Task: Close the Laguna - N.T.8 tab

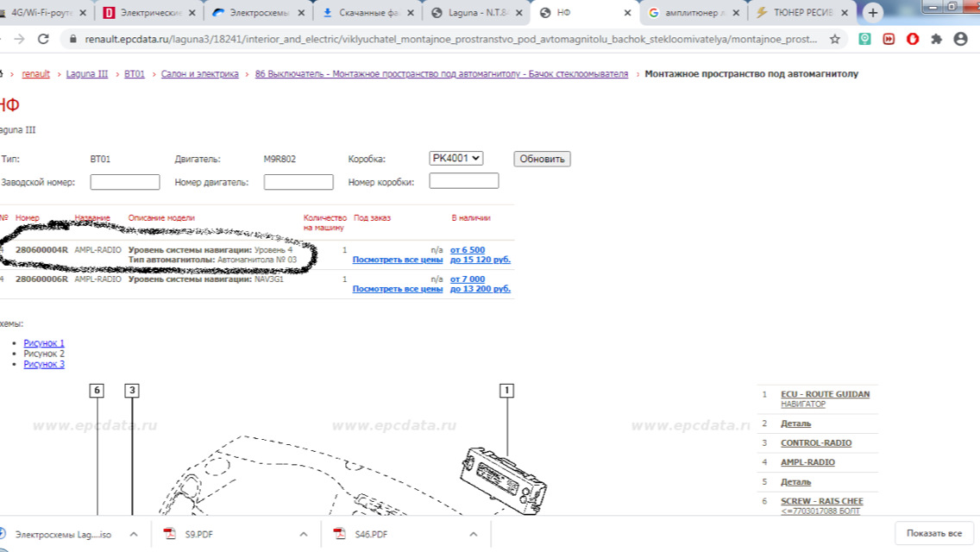Action: tap(518, 12)
